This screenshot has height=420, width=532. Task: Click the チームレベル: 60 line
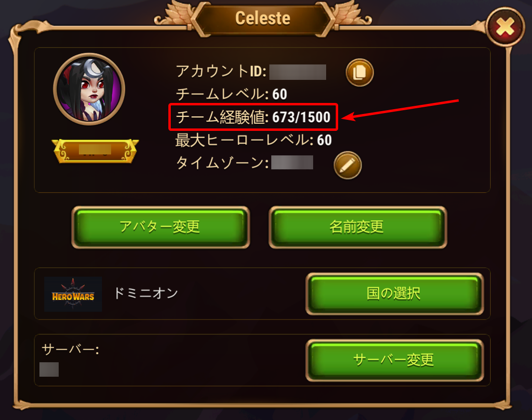pos(231,94)
